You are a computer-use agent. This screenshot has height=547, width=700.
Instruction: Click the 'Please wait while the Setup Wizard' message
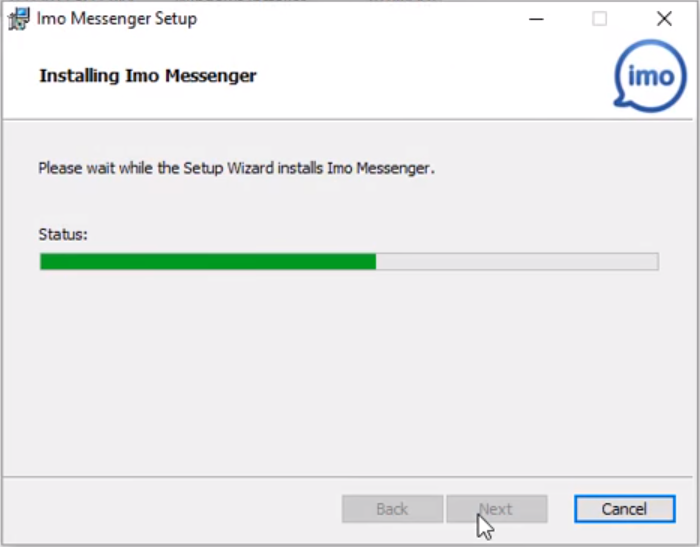[x=237, y=168]
